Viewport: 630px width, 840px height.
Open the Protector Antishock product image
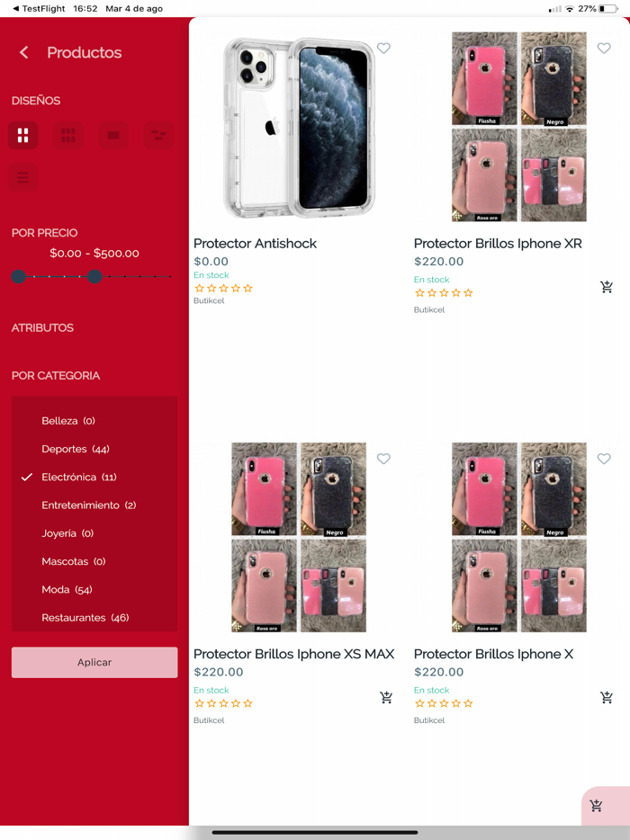click(x=296, y=128)
